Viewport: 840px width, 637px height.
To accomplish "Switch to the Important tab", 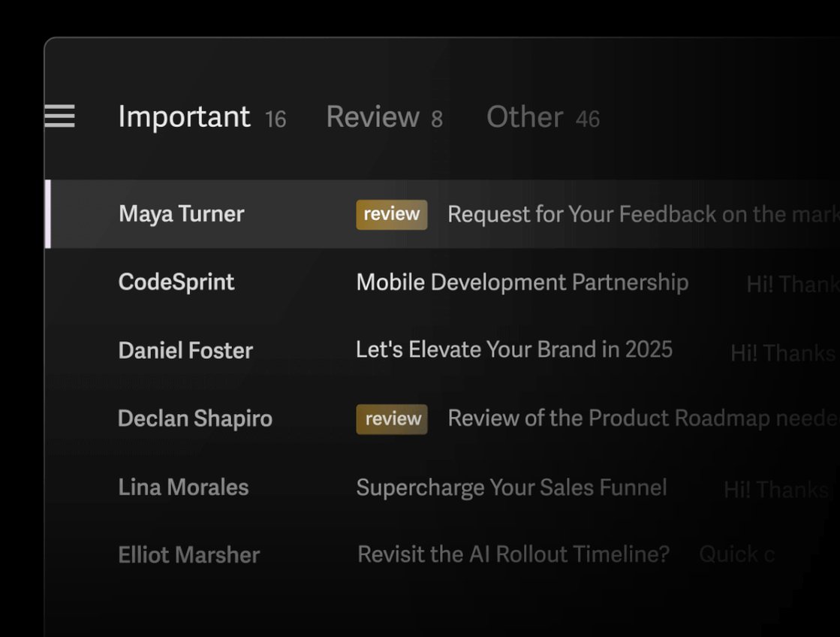I will coord(184,117).
